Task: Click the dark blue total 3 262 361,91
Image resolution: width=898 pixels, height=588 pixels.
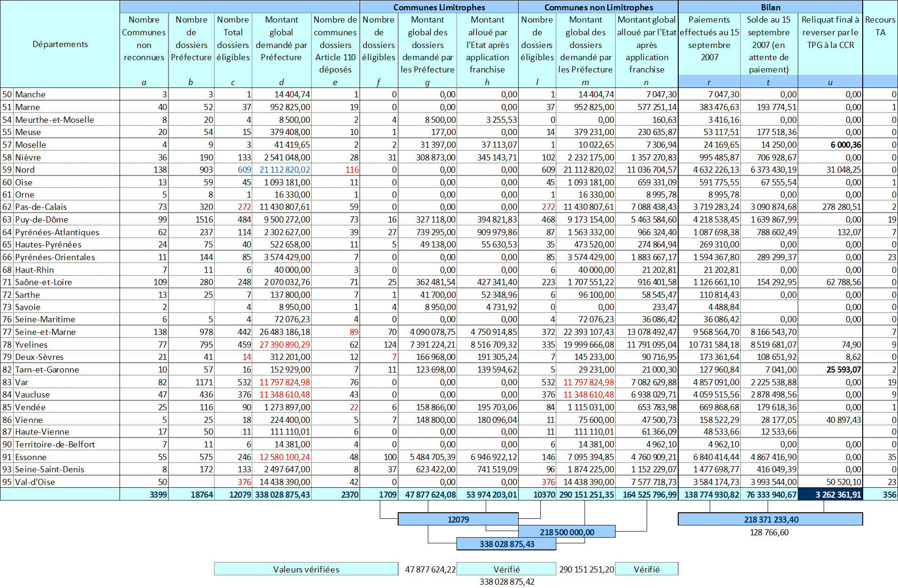Action: tap(830, 494)
